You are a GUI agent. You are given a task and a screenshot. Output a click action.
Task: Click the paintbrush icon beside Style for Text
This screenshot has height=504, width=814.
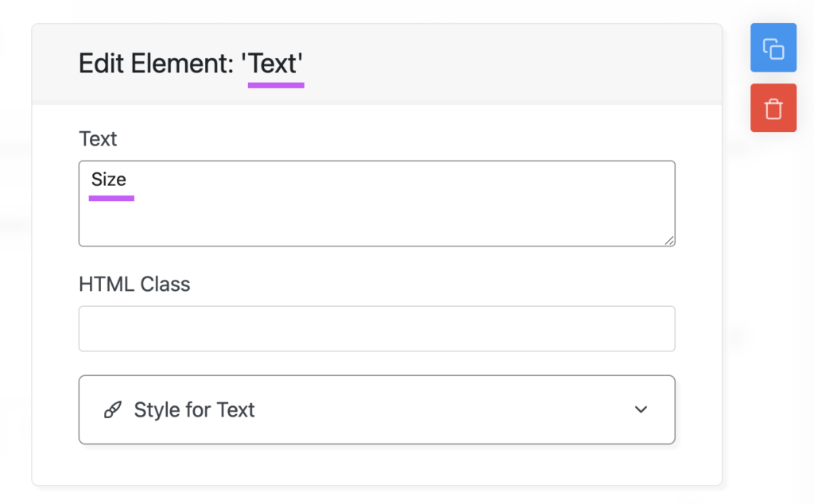113,409
